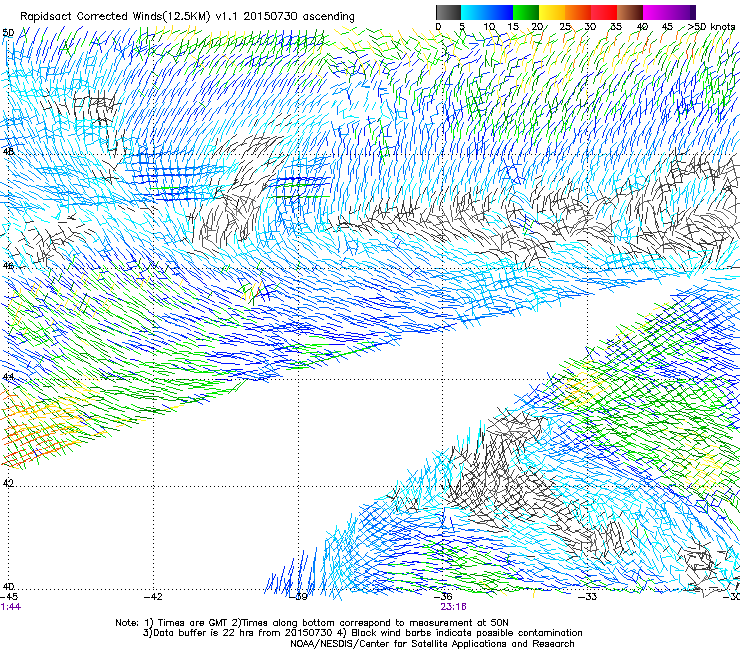This screenshot has height=650, width=740.
Task: Click the legend number 25
Action: (565, 27)
